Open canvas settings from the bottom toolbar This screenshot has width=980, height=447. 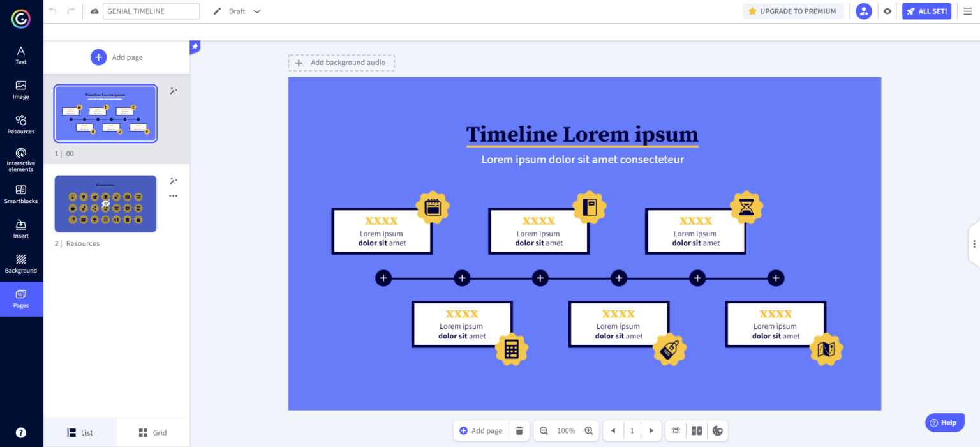click(x=676, y=430)
